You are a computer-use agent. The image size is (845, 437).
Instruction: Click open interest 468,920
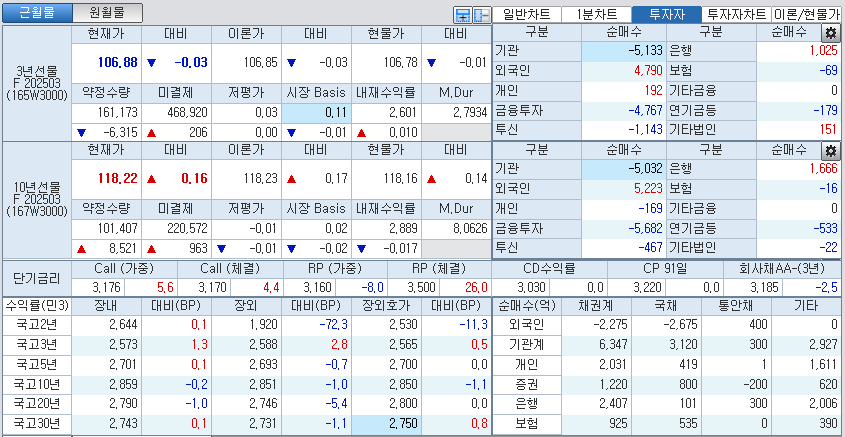point(188,113)
